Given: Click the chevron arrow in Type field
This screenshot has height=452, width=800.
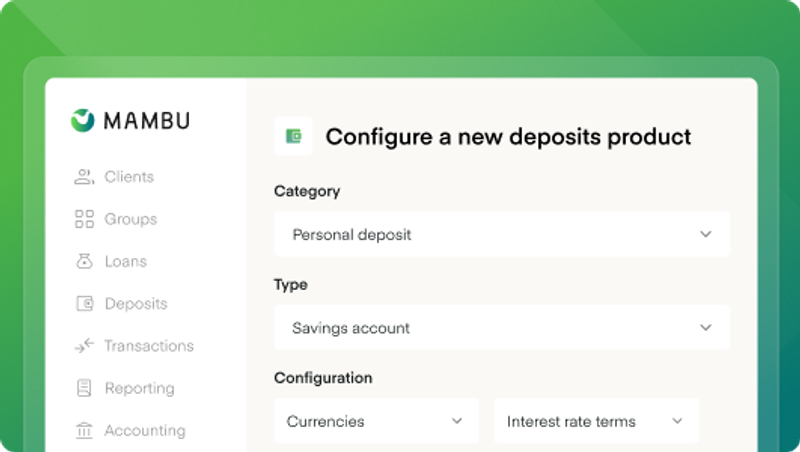Looking at the screenshot, I should [x=706, y=328].
